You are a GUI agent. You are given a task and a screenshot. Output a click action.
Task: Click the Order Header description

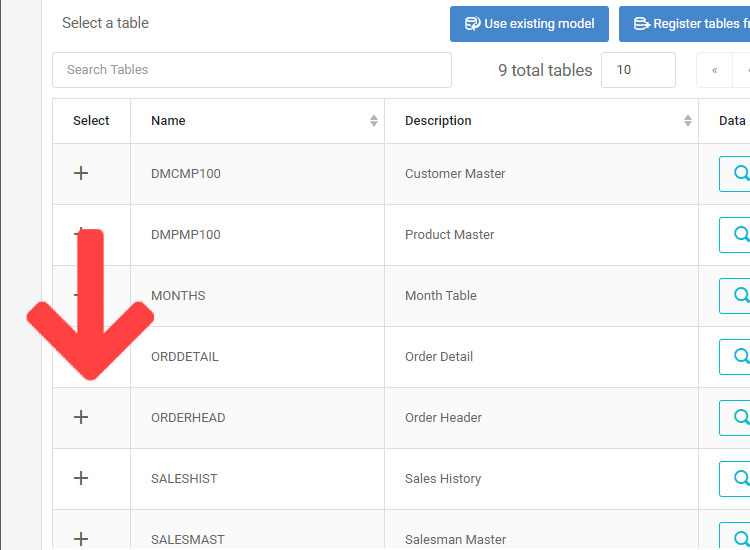pos(443,418)
